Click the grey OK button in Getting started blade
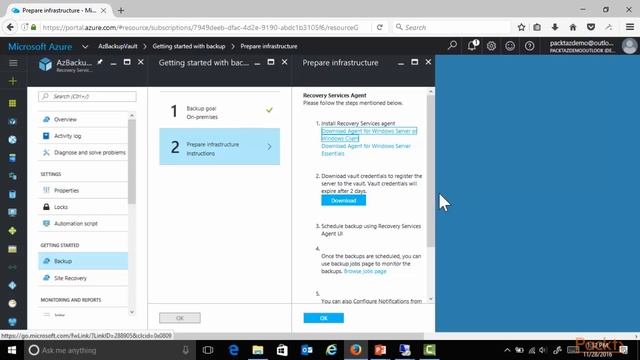The width and height of the screenshot is (640, 360). pos(180,318)
